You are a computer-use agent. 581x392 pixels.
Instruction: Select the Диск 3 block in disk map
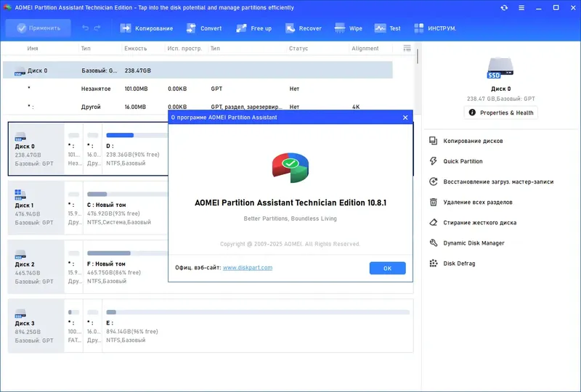tap(36, 326)
